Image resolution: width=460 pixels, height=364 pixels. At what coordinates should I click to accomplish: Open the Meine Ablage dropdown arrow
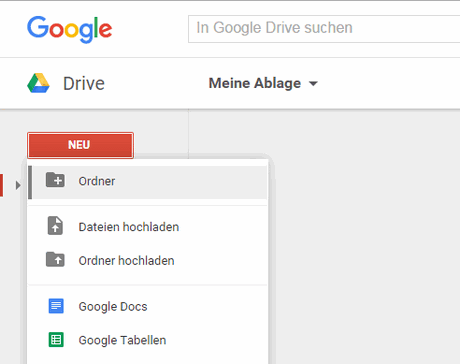(x=313, y=84)
